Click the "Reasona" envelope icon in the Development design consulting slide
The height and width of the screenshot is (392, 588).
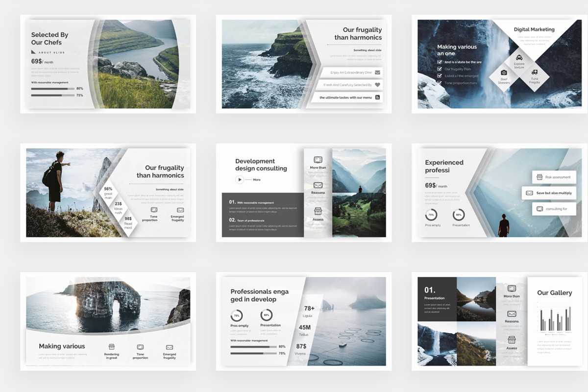(318, 185)
